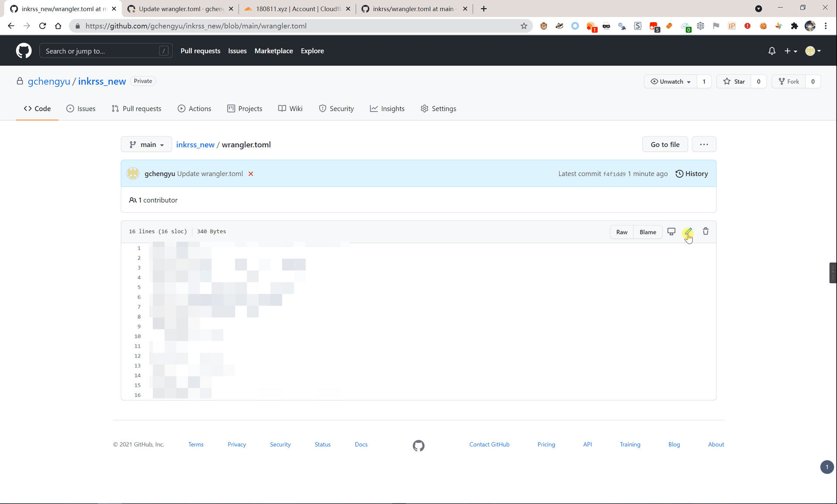
Task: Click the Chrome profile avatar
Action: 810,26
